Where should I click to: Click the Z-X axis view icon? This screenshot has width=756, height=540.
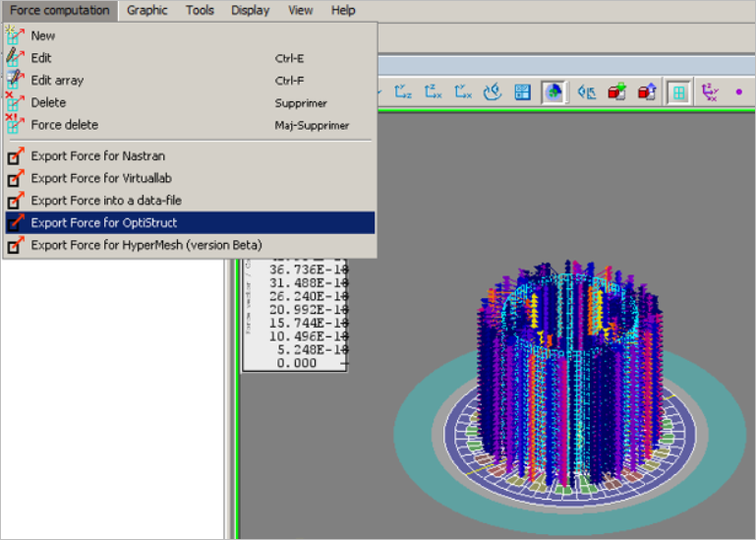pyautogui.click(x=434, y=92)
